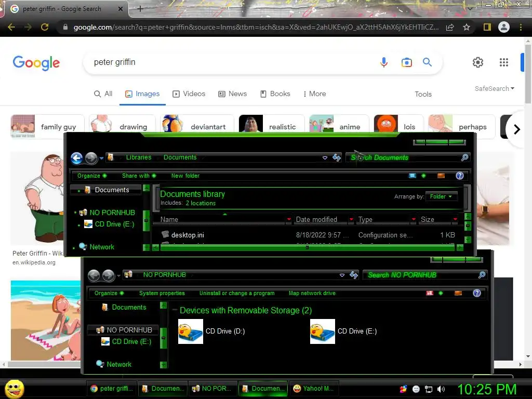Click Tools under search bar
This screenshot has height=399, width=532.
click(x=423, y=94)
